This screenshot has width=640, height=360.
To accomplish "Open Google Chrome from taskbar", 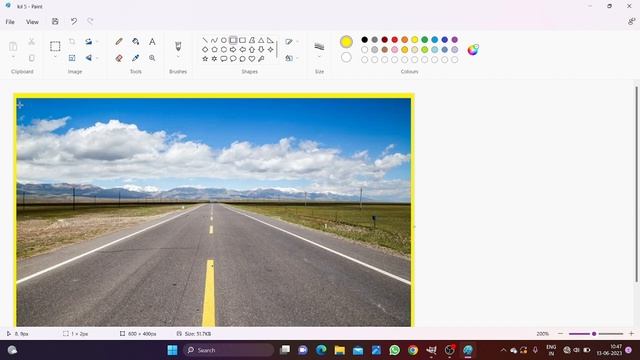I will 413,350.
